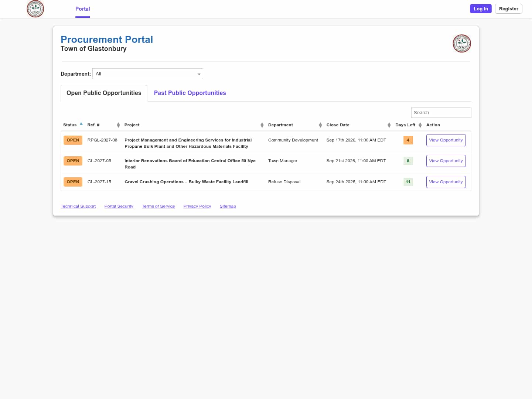This screenshot has width=532, height=399.
Task: Click reference number RPGL-2027-08
Action: click(x=102, y=140)
